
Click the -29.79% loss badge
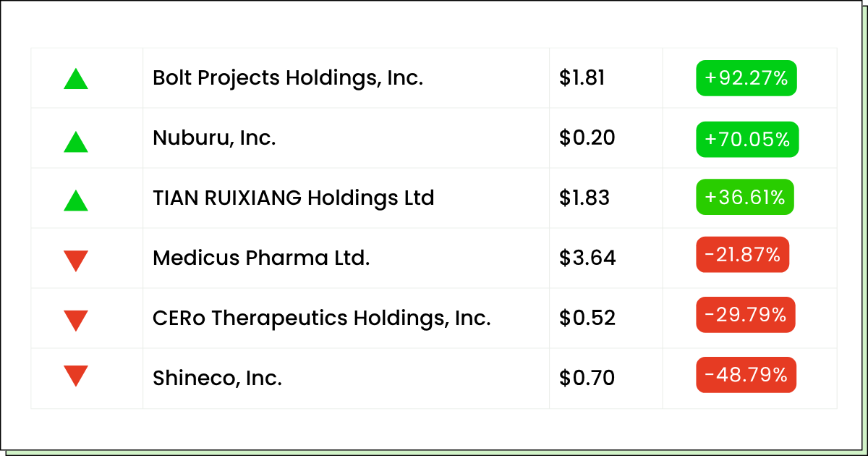[746, 315]
